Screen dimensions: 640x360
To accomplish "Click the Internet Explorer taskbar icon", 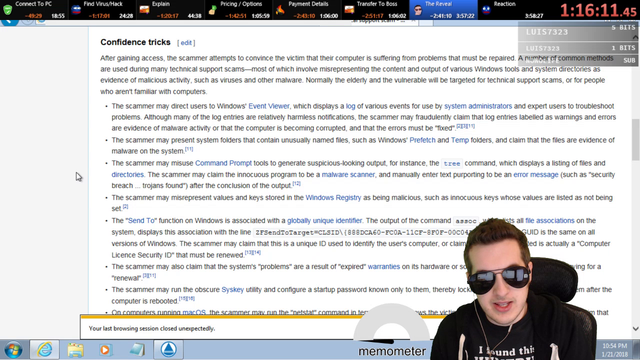I will click(x=44, y=350).
